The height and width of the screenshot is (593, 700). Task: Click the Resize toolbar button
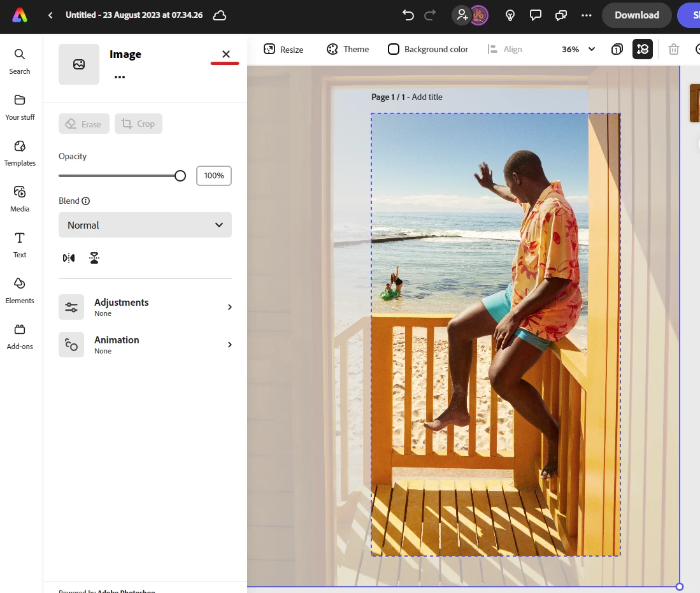coord(283,49)
